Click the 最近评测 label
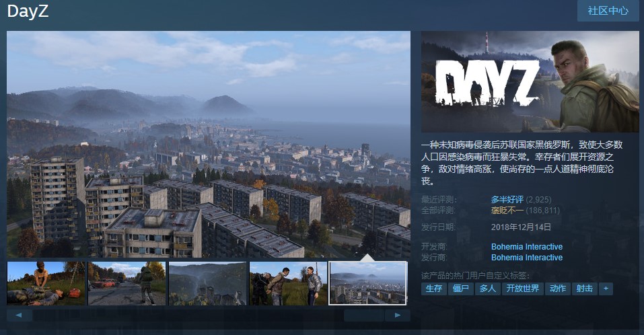 [x=439, y=200]
